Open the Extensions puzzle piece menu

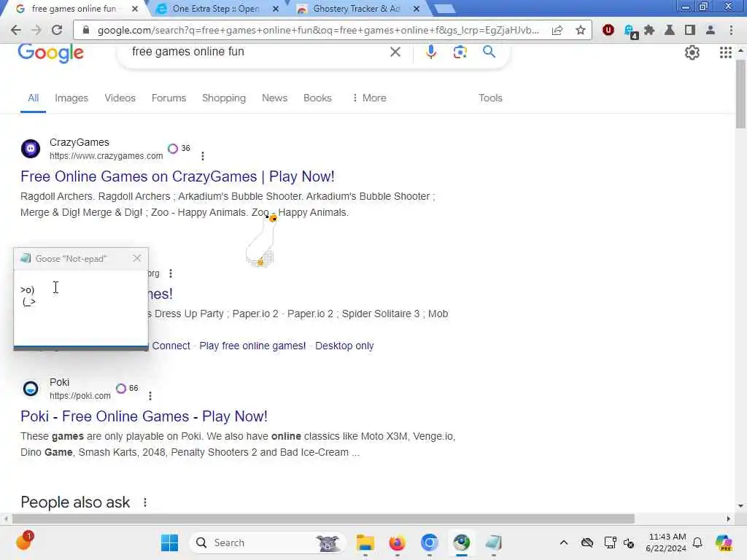pos(649,30)
